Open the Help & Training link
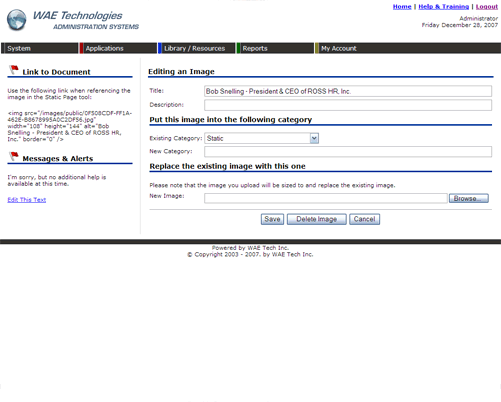 (x=444, y=7)
